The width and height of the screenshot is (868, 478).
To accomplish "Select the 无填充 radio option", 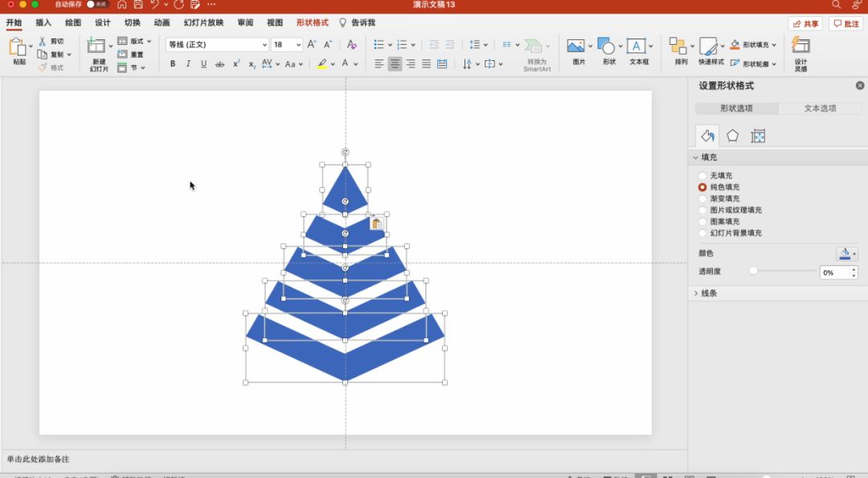I will pos(703,175).
